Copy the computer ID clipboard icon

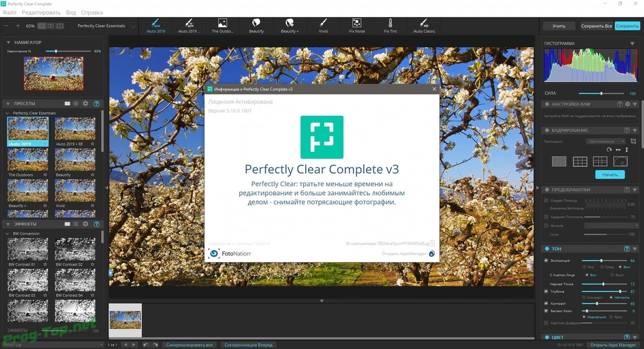[x=432, y=243]
